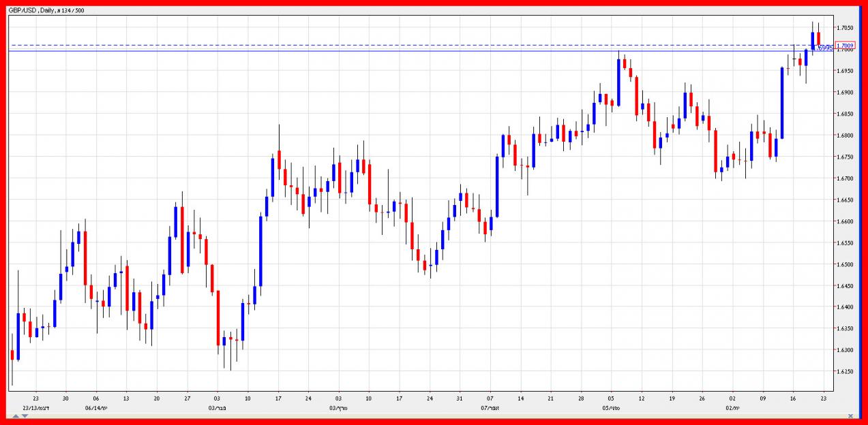The width and height of the screenshot is (868, 425).
Task: Click the 1.6800 price axis label
Action: click(x=845, y=136)
